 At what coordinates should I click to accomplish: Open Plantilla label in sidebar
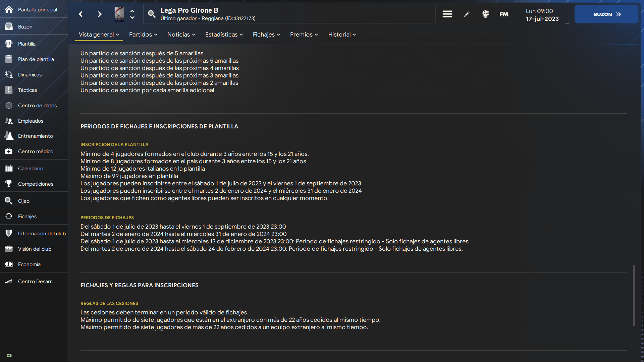tap(27, 44)
